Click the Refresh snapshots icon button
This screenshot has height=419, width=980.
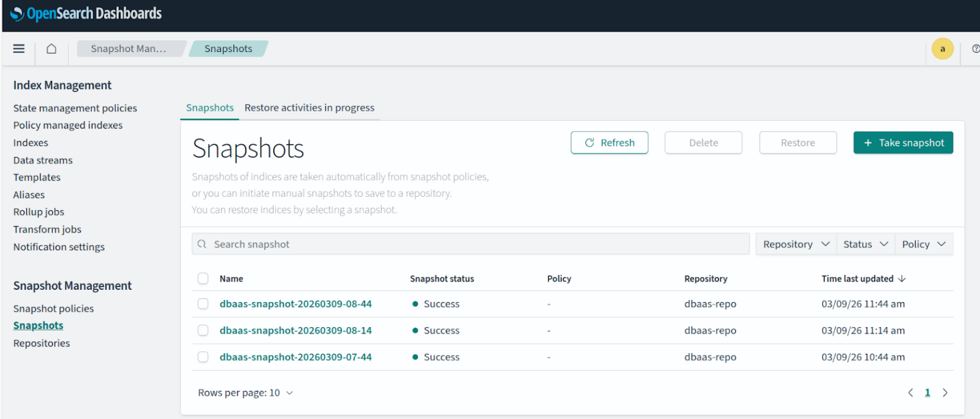pyautogui.click(x=609, y=142)
